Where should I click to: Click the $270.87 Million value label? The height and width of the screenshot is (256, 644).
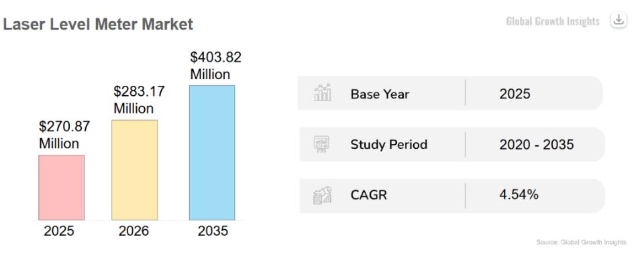pyautogui.click(x=64, y=135)
